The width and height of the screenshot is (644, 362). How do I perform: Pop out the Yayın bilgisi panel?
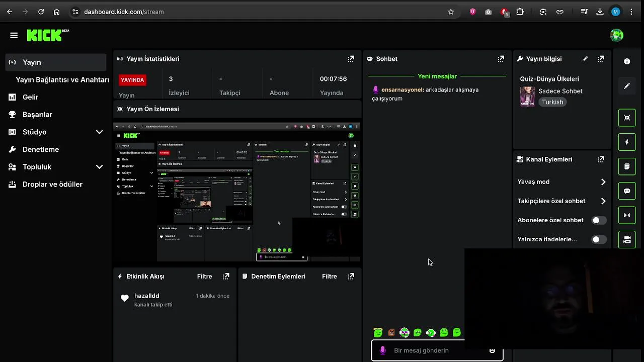601,59
